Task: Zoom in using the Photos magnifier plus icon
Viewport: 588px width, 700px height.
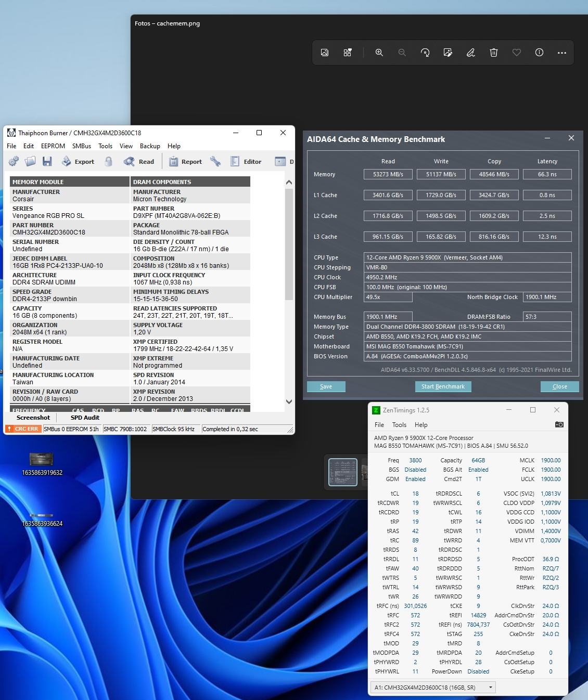Action: (379, 53)
